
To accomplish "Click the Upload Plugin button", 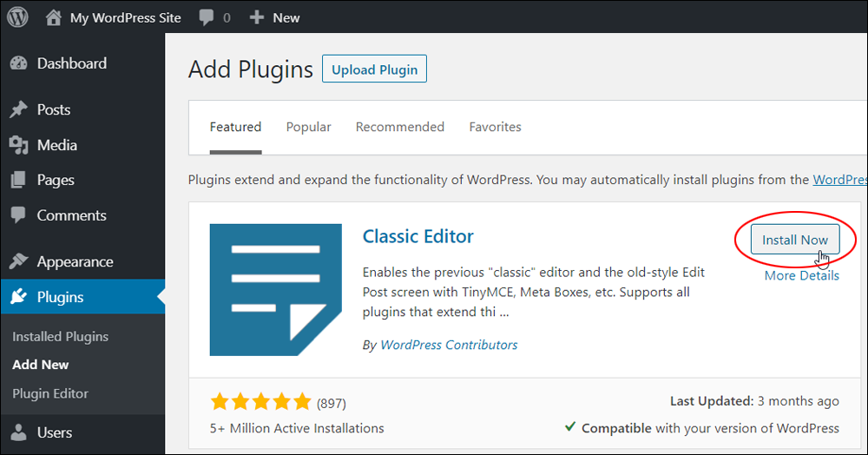I will point(374,69).
